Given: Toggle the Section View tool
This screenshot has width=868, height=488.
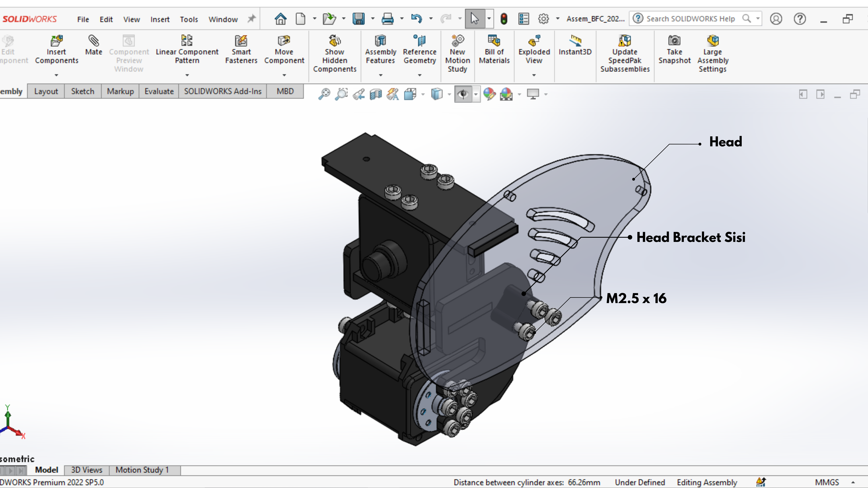Looking at the screenshot, I should 376,94.
